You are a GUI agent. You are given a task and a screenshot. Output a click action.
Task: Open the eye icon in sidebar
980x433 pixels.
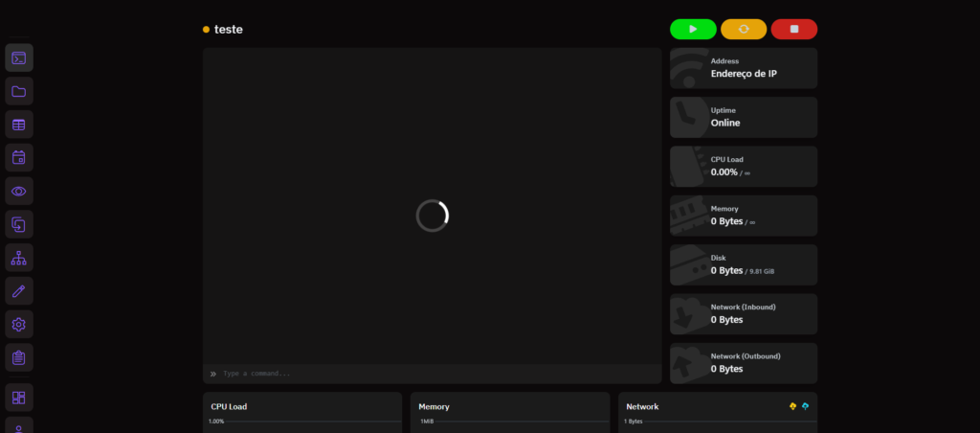point(19,191)
